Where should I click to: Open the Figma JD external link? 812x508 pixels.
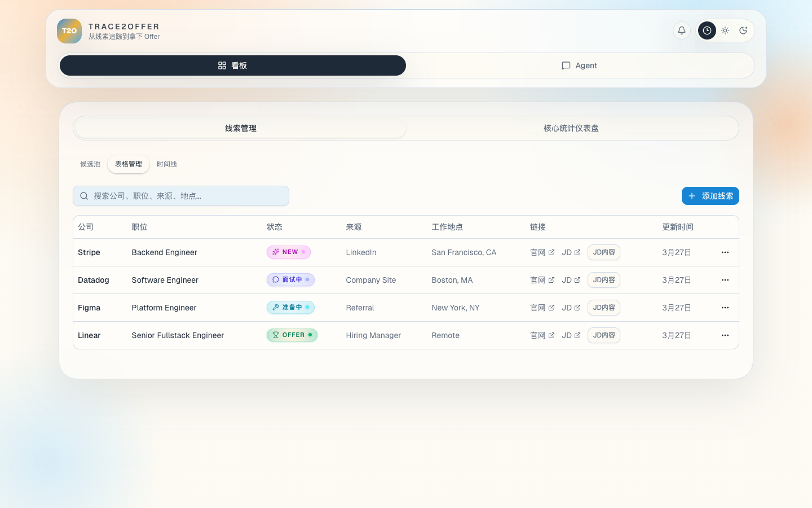pyautogui.click(x=571, y=308)
